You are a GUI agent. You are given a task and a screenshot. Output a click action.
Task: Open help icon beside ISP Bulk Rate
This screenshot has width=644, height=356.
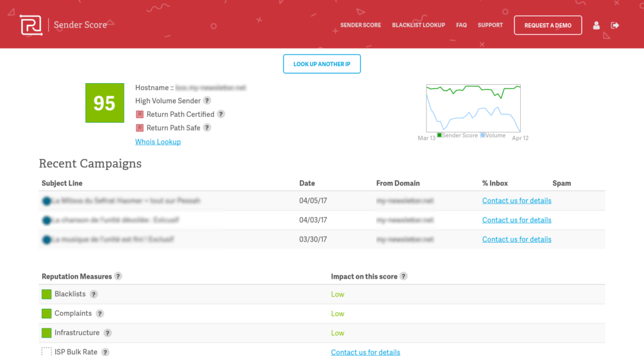pos(105,352)
